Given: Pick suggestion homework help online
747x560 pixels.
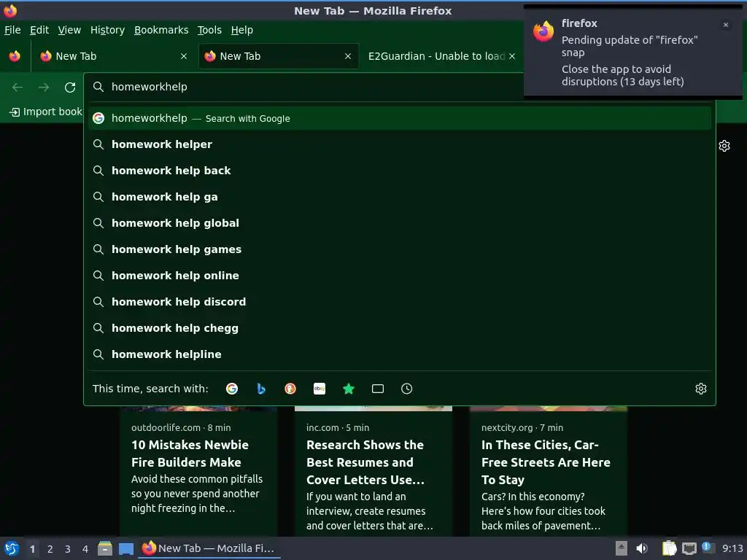Looking at the screenshot, I should click(399, 275).
